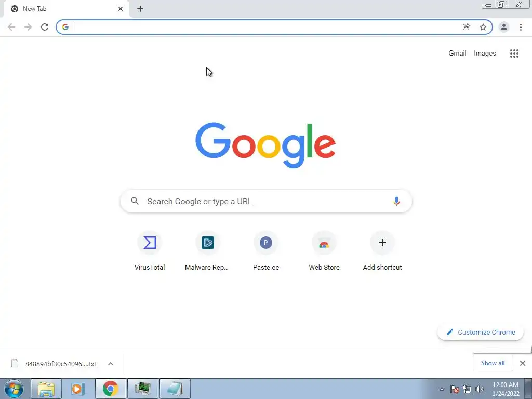Open Windows Media Player from taskbar
Image resolution: width=532 pixels, height=399 pixels.
[x=78, y=389]
